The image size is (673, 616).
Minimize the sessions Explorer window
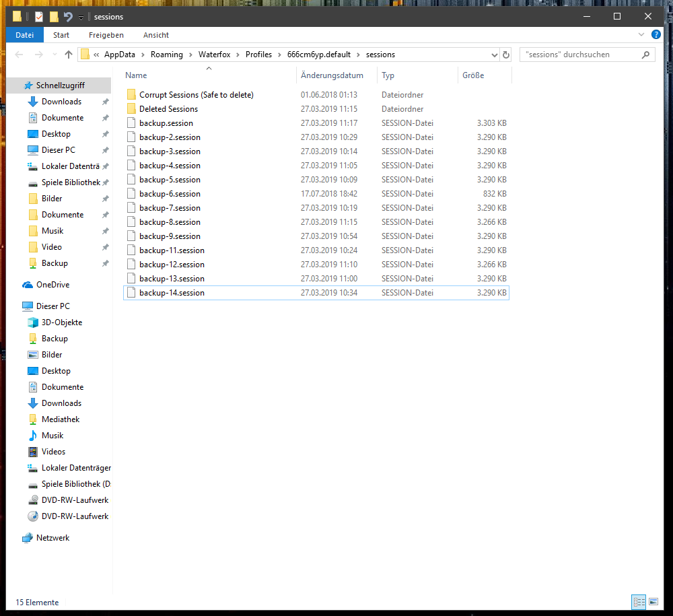(x=587, y=17)
